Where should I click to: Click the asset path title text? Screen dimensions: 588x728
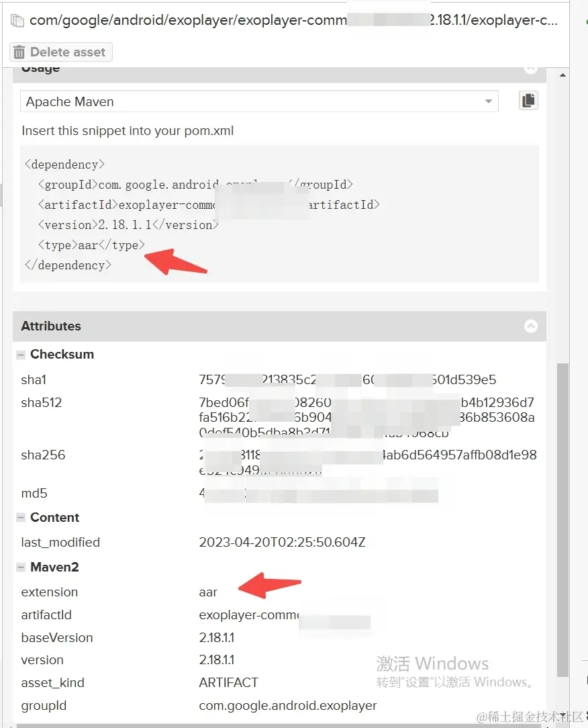(x=293, y=20)
